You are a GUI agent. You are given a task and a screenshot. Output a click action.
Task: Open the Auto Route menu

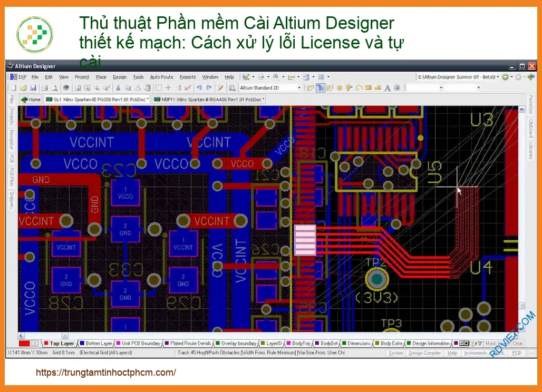point(161,77)
